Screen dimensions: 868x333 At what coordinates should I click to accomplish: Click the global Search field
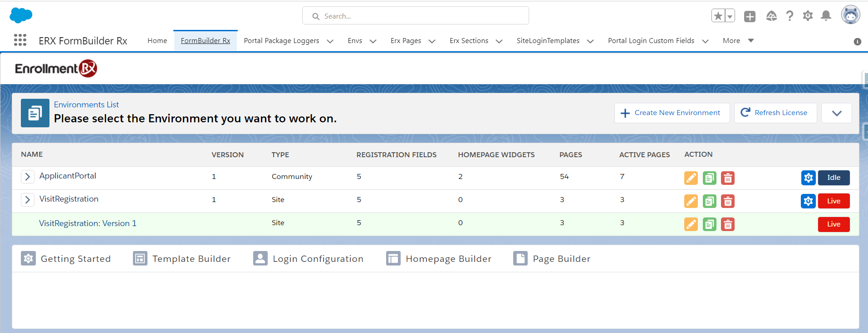415,16
